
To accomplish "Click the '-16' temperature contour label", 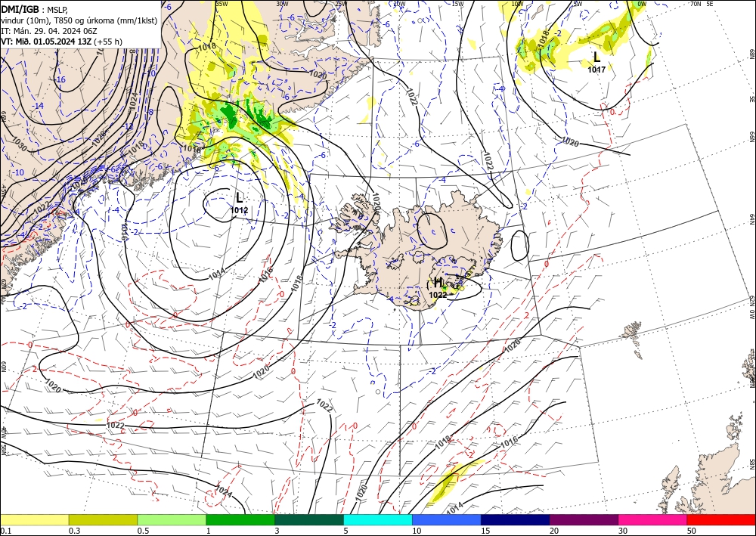I will 60,79.
